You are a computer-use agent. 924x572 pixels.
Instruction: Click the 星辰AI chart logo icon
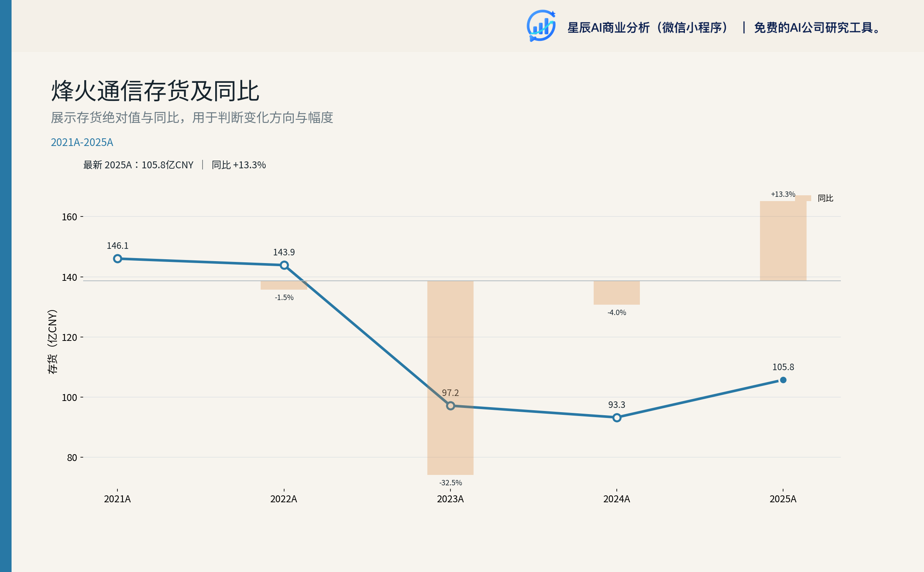[x=541, y=26]
